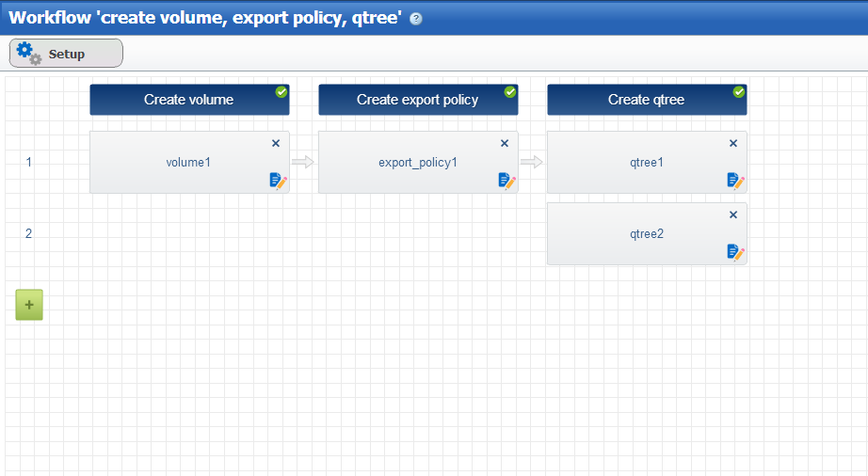
Task: Remove volume1 with its X icon
Action: 276,143
